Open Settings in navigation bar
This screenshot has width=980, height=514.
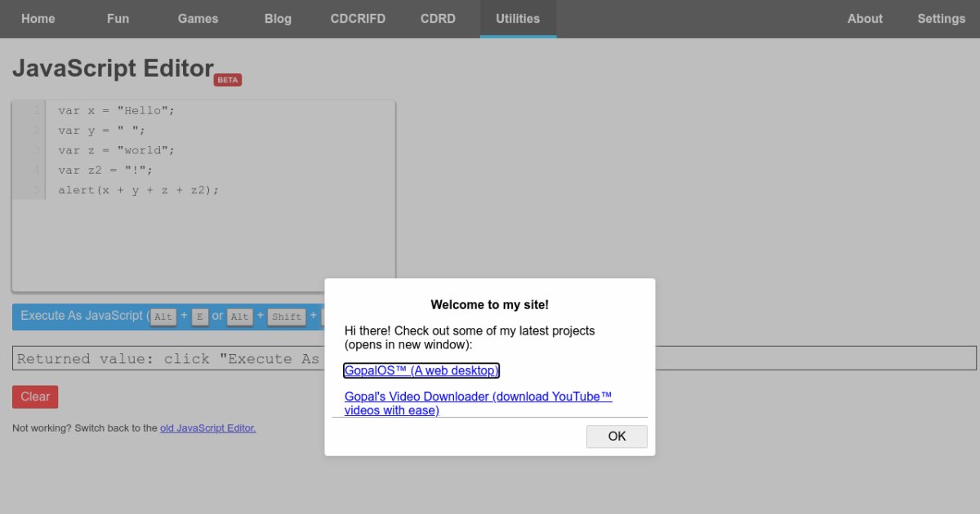pyautogui.click(x=941, y=19)
